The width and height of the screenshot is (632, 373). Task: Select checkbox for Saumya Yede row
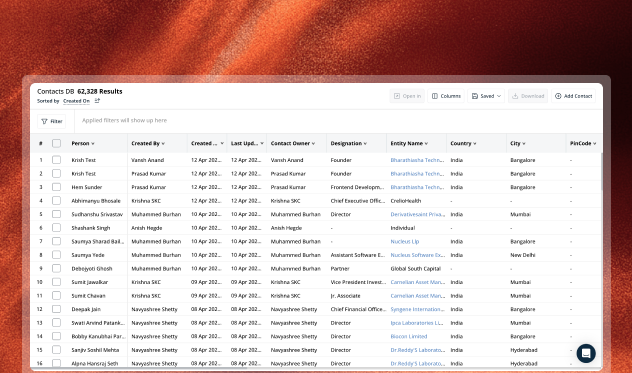coord(56,255)
